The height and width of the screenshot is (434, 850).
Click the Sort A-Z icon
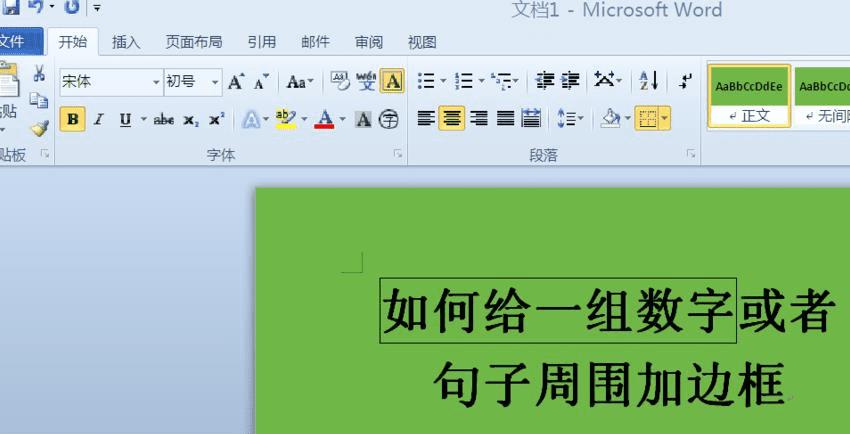tap(648, 81)
